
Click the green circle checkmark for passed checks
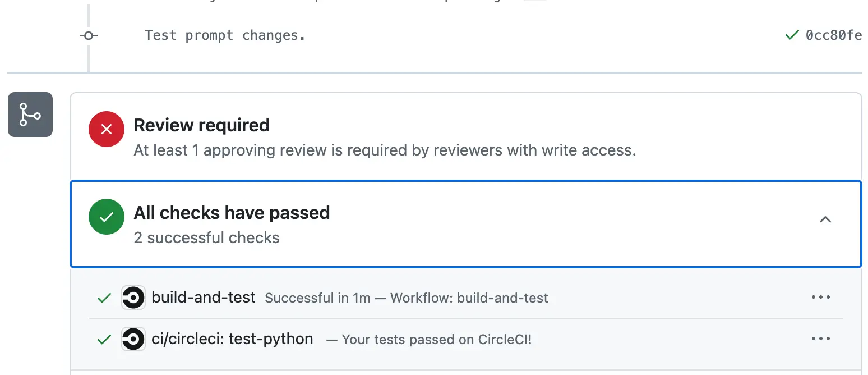click(106, 217)
